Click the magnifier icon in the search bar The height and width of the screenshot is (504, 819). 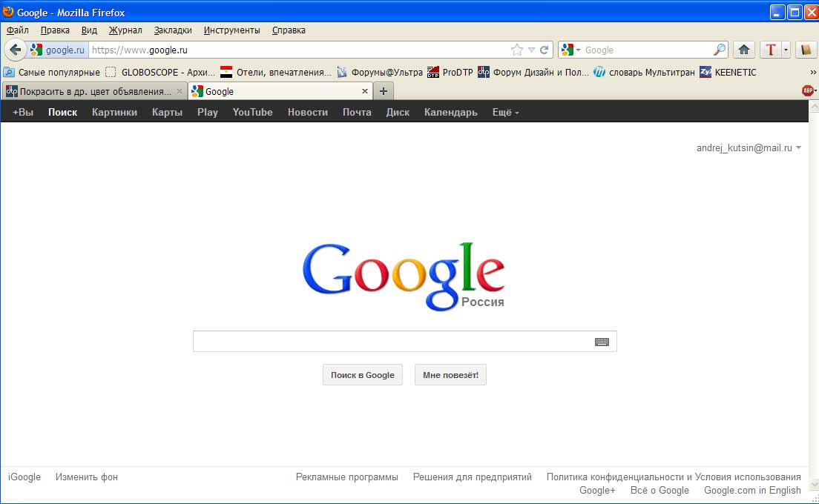[x=720, y=50]
